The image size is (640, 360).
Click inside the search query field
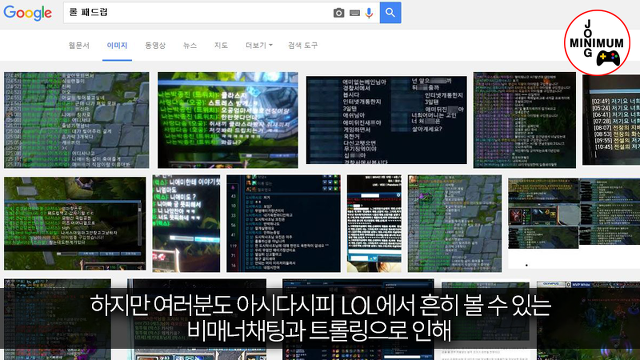(198, 13)
